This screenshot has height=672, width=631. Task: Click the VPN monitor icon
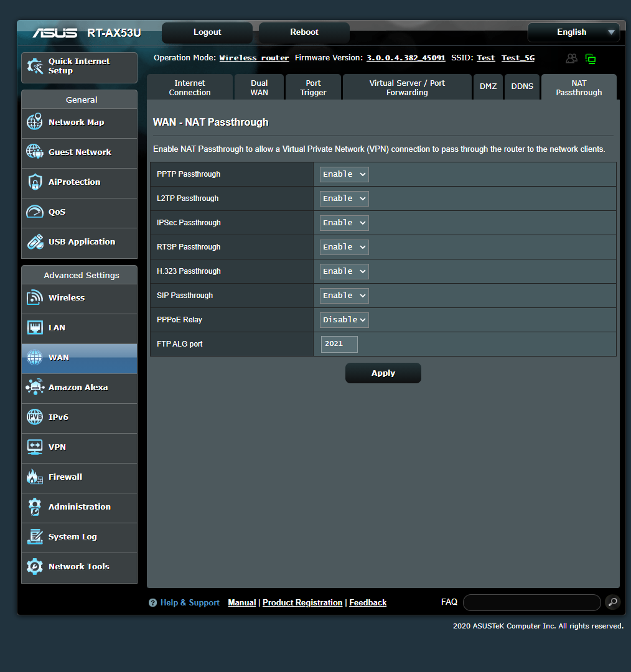35,447
